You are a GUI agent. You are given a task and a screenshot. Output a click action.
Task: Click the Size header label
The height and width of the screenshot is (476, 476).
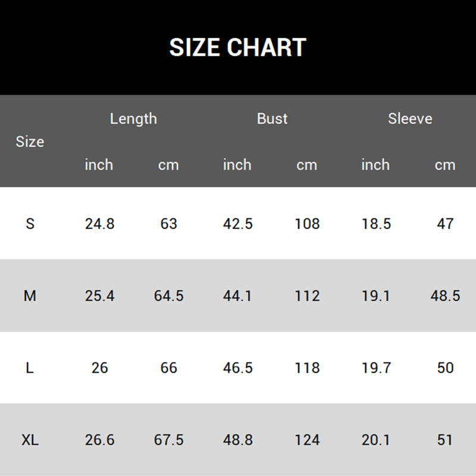tap(30, 142)
